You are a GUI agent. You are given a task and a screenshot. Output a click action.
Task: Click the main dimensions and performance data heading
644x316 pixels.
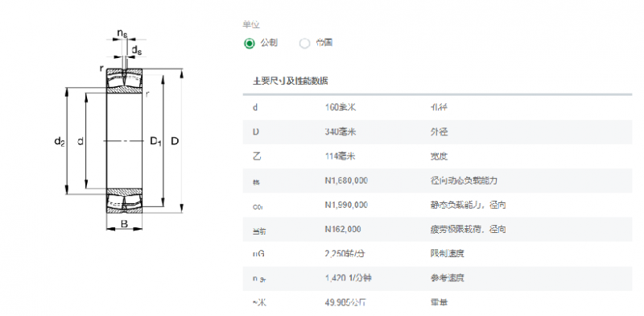coord(291,81)
